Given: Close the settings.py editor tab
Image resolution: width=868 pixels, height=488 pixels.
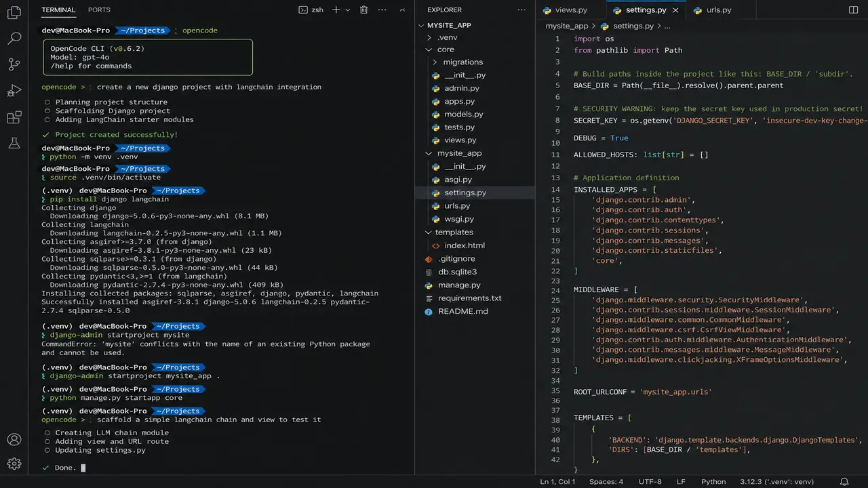Looking at the screenshot, I should pos(675,10).
